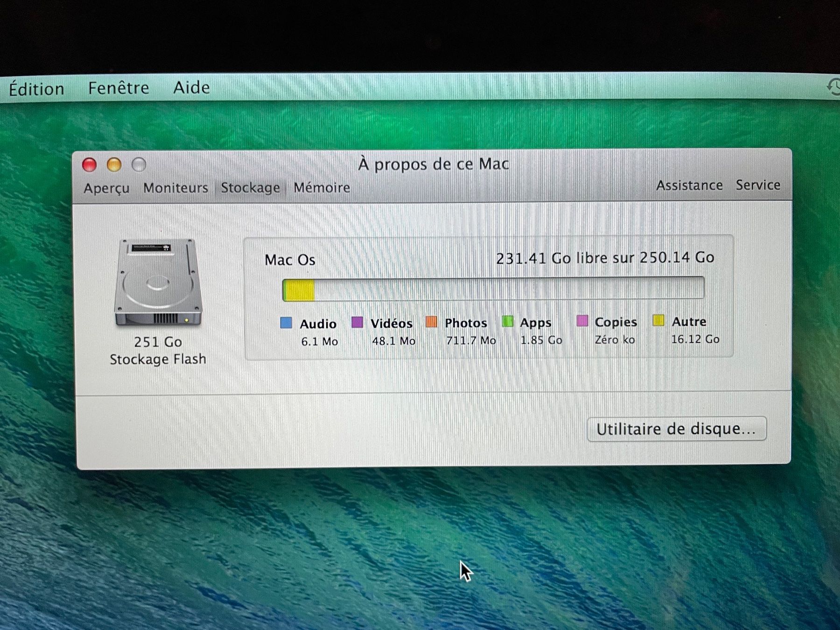
Task: Click the Time Machine menu bar icon
Action: (833, 87)
